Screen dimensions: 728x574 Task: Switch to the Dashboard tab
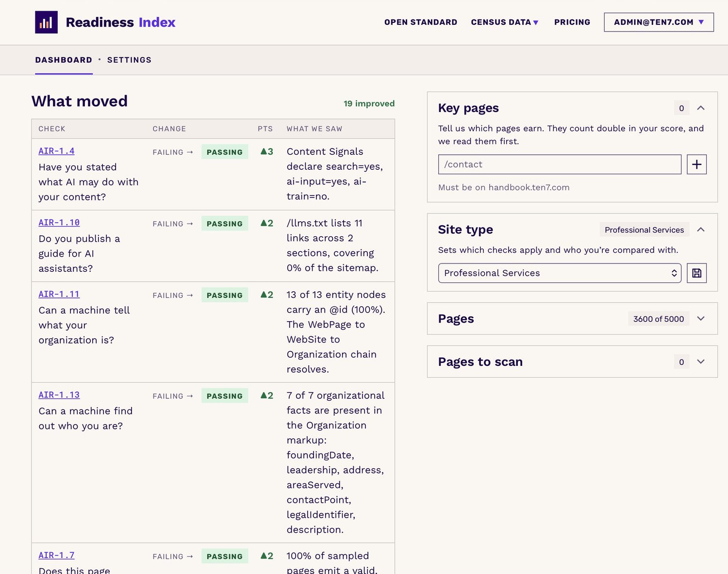click(64, 60)
